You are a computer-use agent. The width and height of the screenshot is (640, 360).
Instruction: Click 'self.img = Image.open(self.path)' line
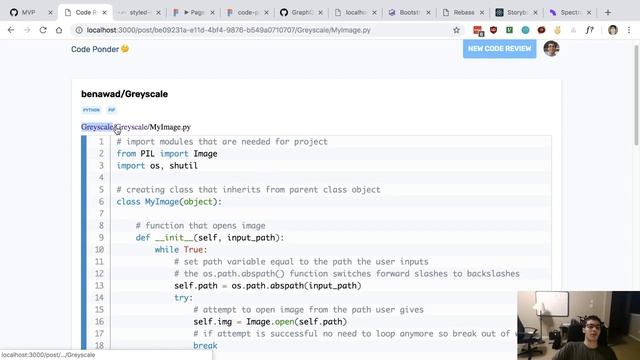click(x=270, y=322)
